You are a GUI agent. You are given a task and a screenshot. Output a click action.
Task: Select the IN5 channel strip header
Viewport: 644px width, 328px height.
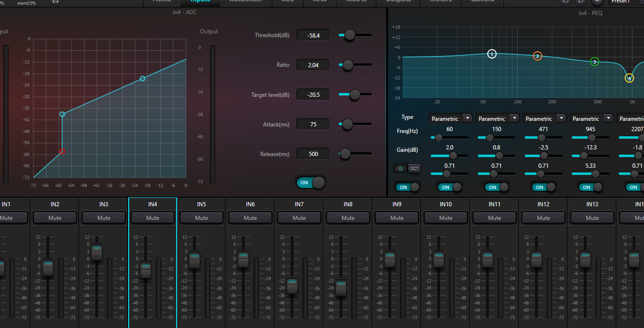click(x=202, y=204)
